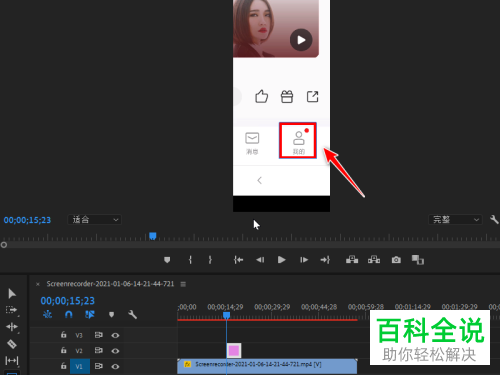Image resolution: width=500 pixels, height=375 pixels.
Task: Select the Track Select Forward tool
Action: coord(11,310)
